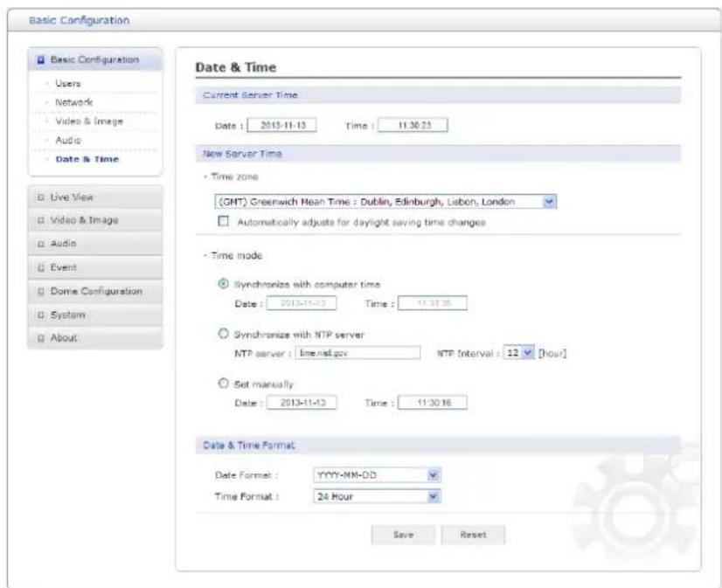The image size is (722, 588).
Task: Click the New Server Time section label
Action: pyautogui.click(x=242, y=154)
